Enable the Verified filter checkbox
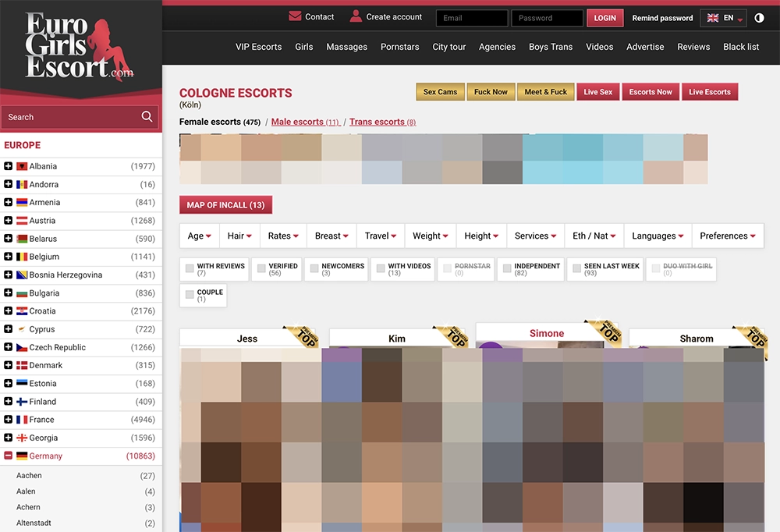This screenshot has height=532, width=780. click(x=261, y=269)
